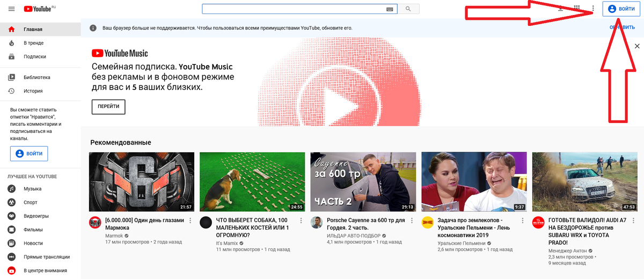
Task: Click text "11 млн просмотров" under It's Mamix
Action: click(x=238, y=250)
